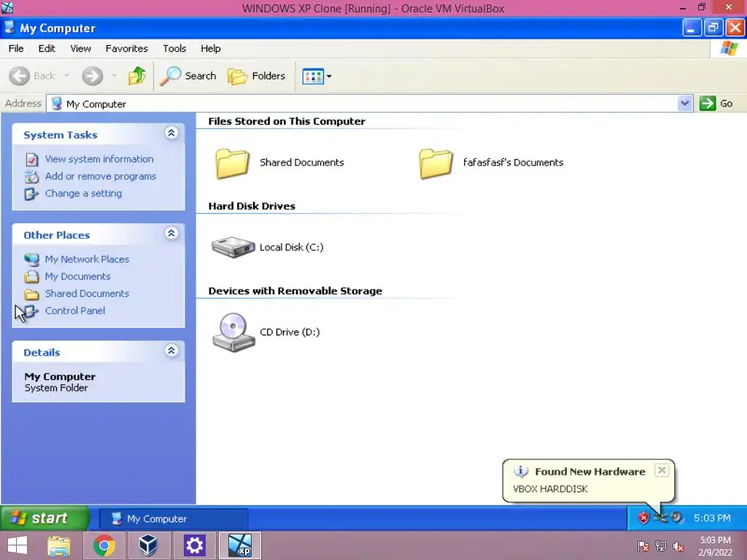Screen dimensions: 747x560
Task: Click the host clock showing 2/9/2022
Action: click(715, 546)
